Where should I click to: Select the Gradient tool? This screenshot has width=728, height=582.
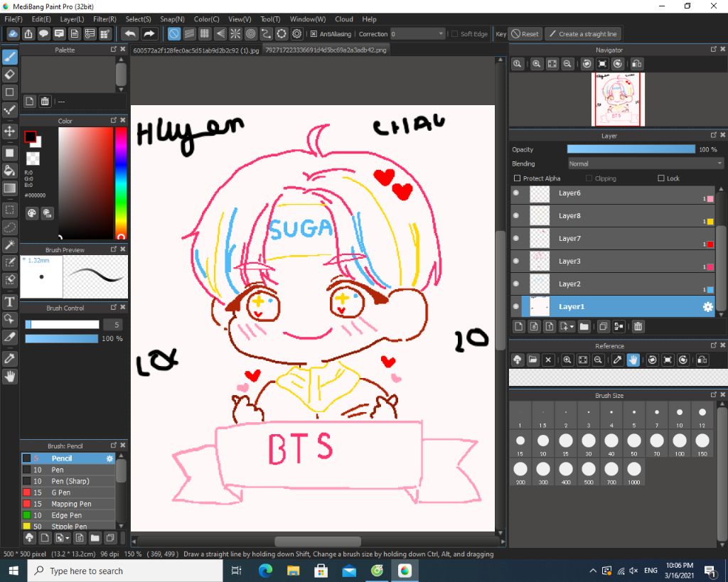pyautogui.click(x=10, y=188)
